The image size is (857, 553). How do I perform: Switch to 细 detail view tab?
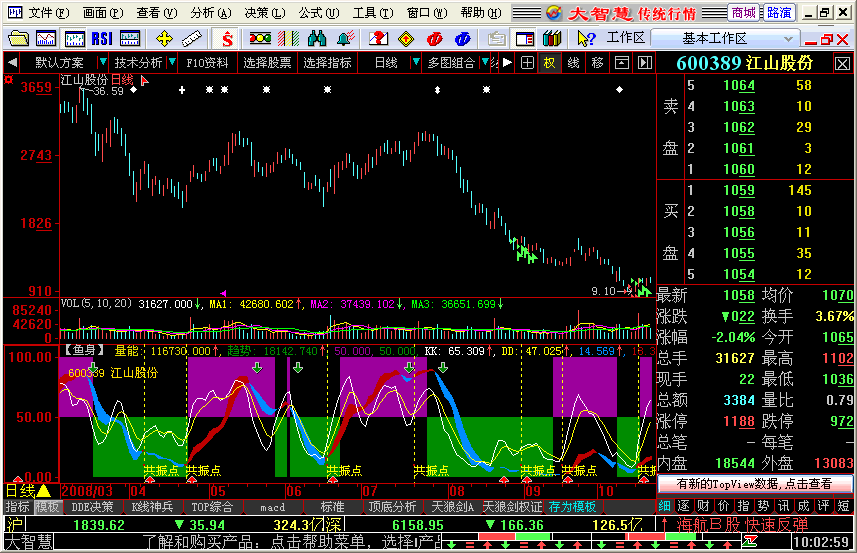click(665, 506)
